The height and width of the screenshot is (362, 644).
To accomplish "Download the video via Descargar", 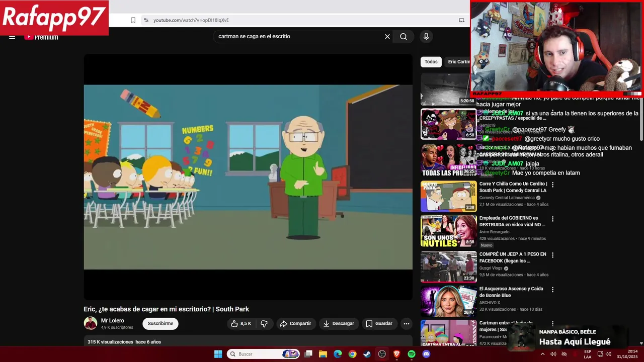I will point(339,324).
